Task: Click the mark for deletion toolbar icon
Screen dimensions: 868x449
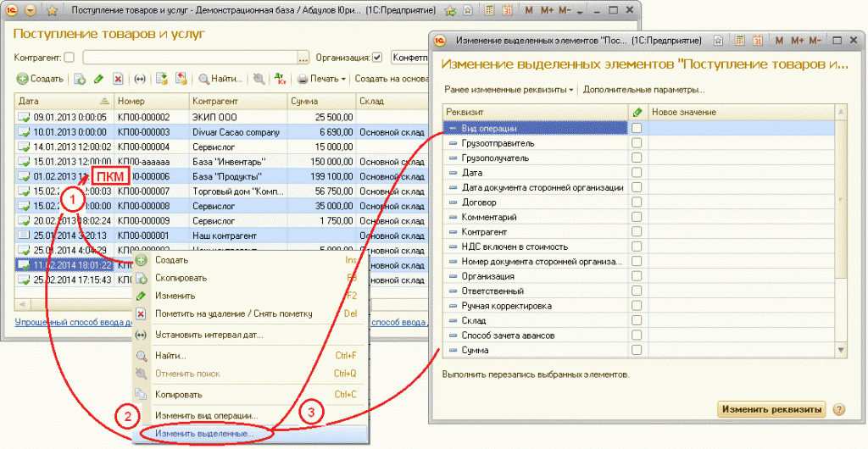Action: point(118,79)
